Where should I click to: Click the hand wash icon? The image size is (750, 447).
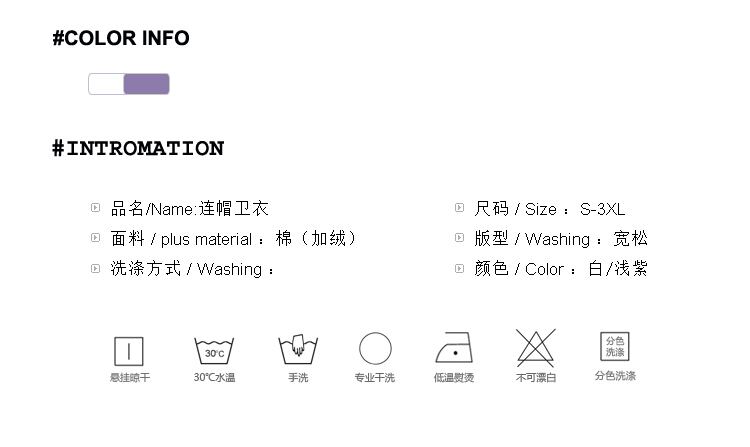(298, 350)
